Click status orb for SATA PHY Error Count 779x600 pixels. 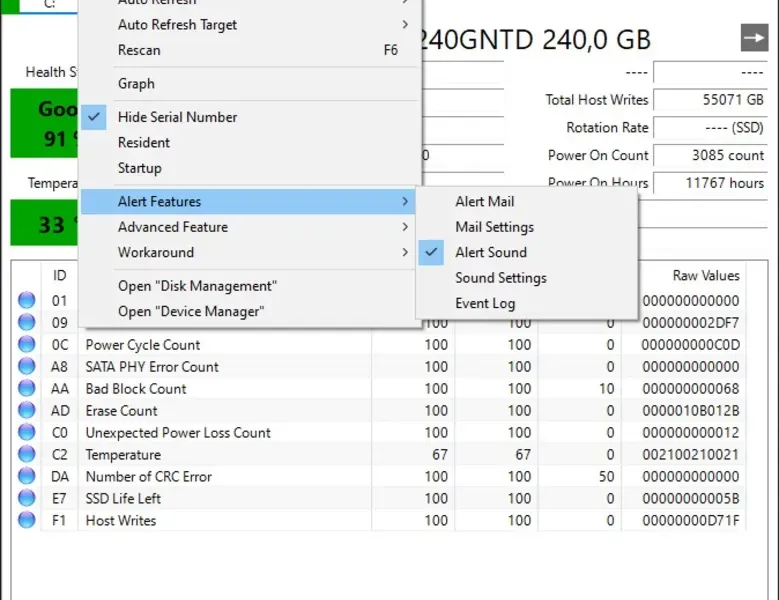click(x=26, y=366)
